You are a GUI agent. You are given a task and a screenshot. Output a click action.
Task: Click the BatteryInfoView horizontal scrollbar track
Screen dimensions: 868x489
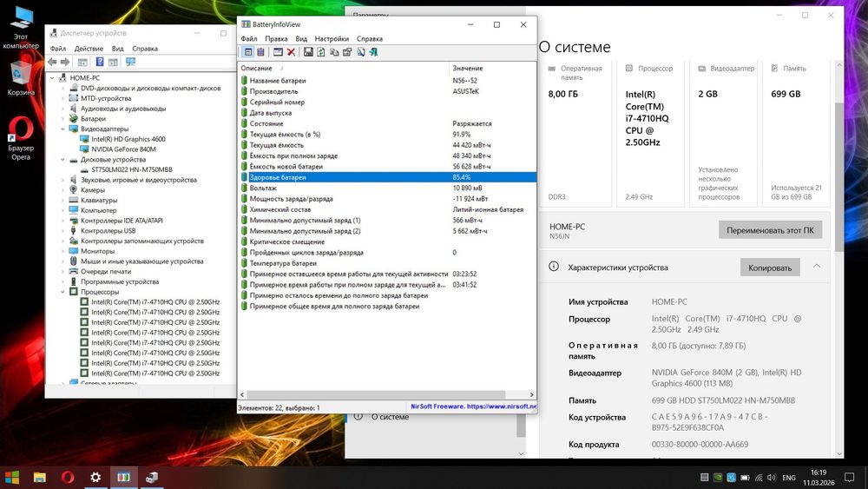(387, 395)
